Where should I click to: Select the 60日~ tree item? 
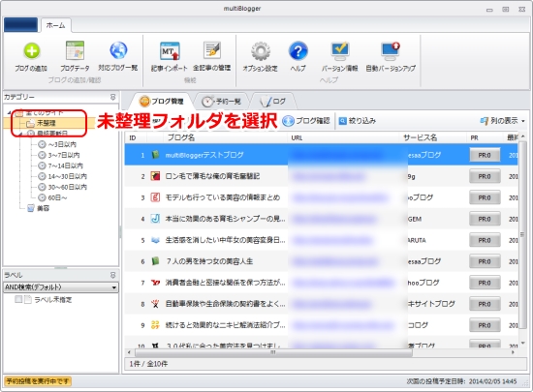click(x=52, y=197)
